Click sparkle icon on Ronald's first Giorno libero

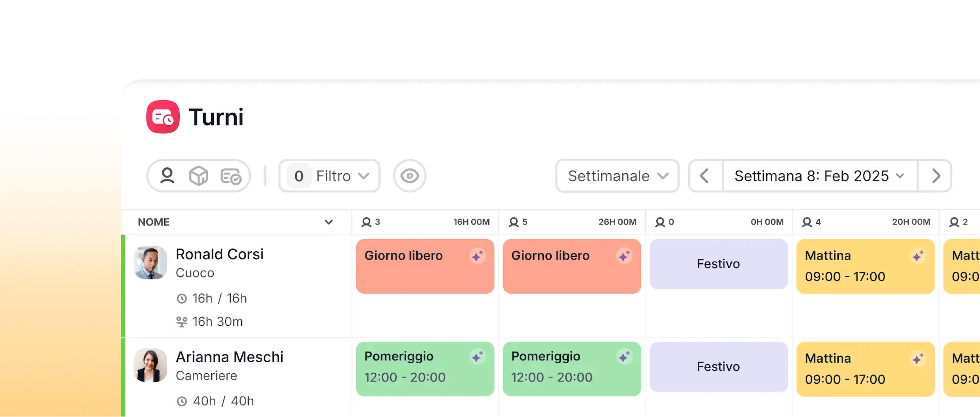click(477, 256)
